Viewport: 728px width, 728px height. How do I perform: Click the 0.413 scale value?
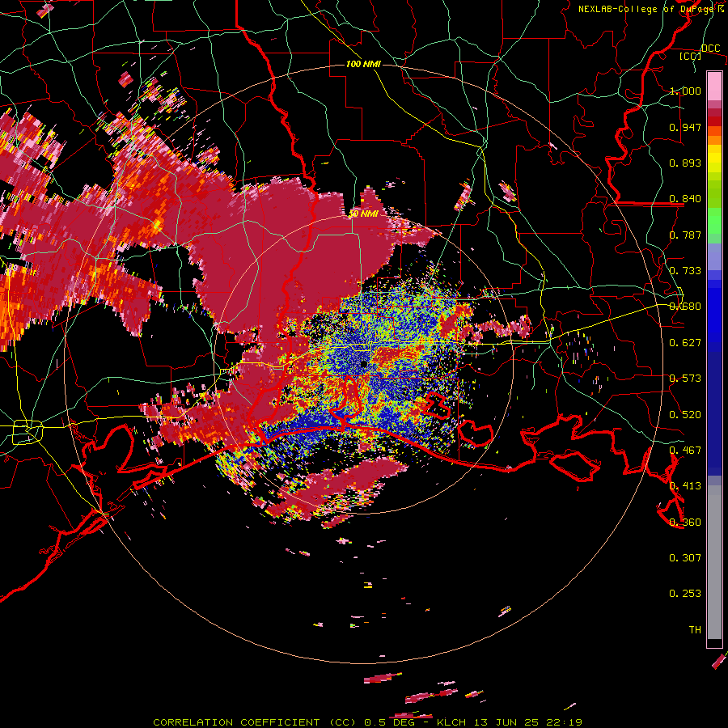pos(685,486)
